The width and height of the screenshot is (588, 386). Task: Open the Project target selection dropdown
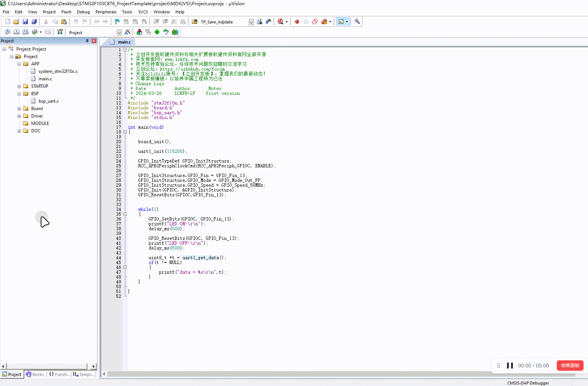coord(119,32)
